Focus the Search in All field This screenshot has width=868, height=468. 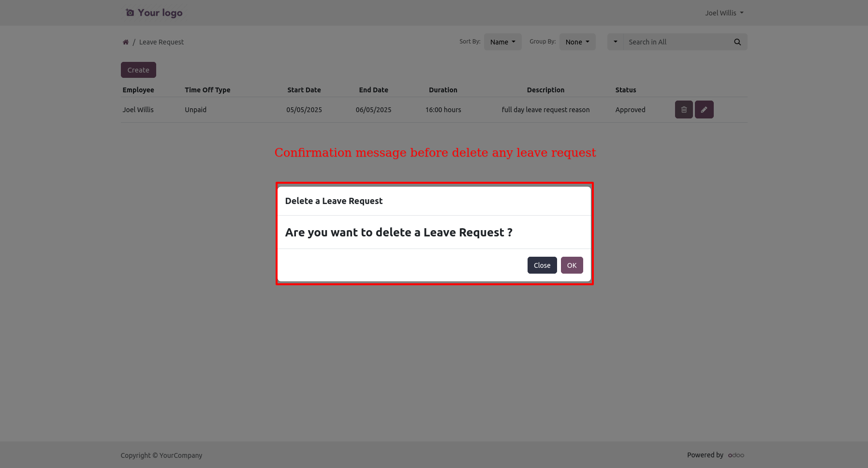[x=677, y=42]
